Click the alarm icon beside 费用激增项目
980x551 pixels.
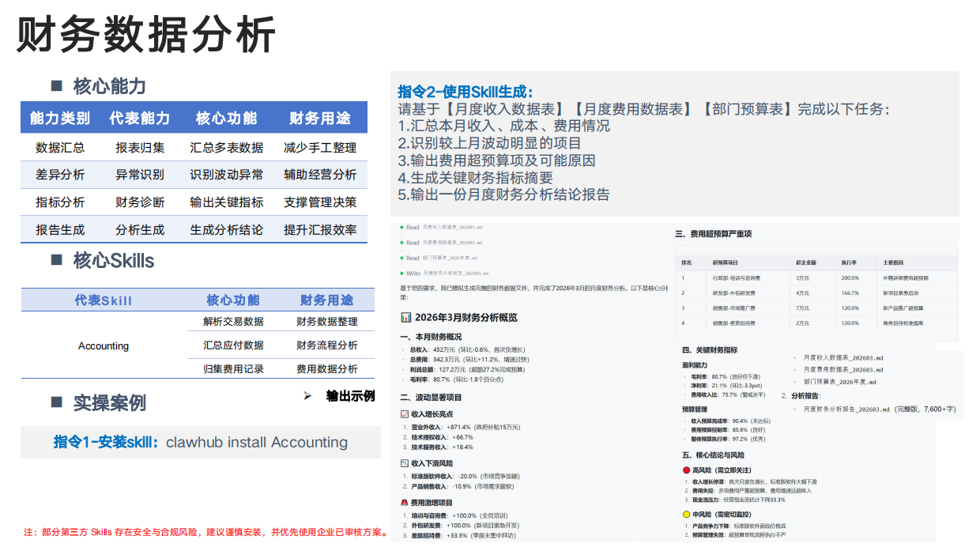coord(404,502)
